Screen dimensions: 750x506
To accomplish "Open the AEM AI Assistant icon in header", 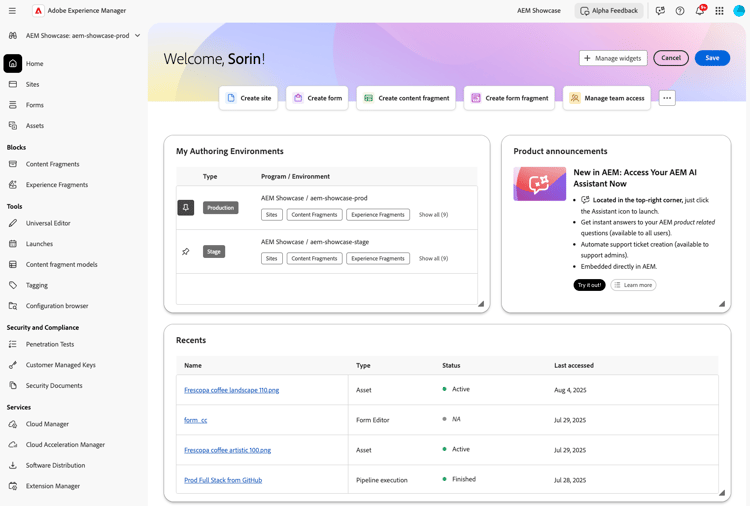I will [660, 11].
